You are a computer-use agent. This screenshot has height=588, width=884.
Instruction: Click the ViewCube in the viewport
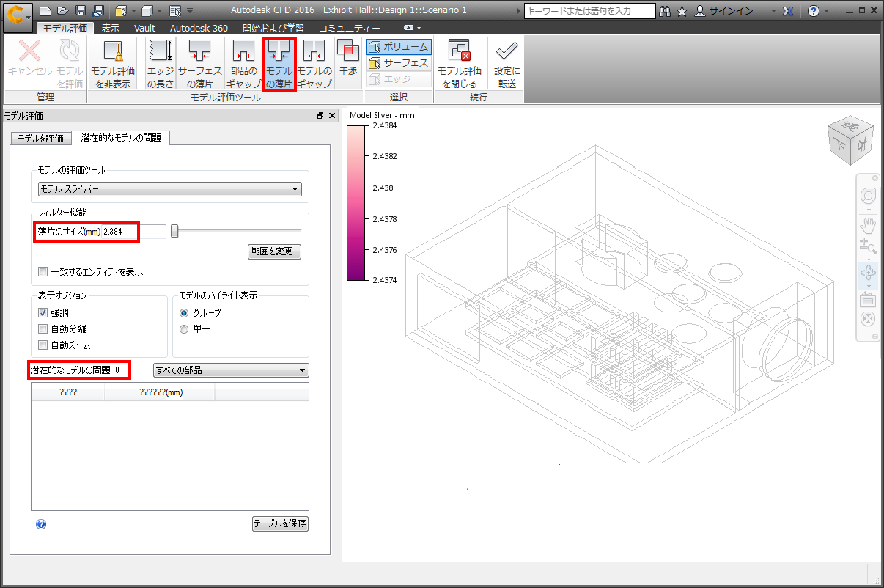[850, 139]
